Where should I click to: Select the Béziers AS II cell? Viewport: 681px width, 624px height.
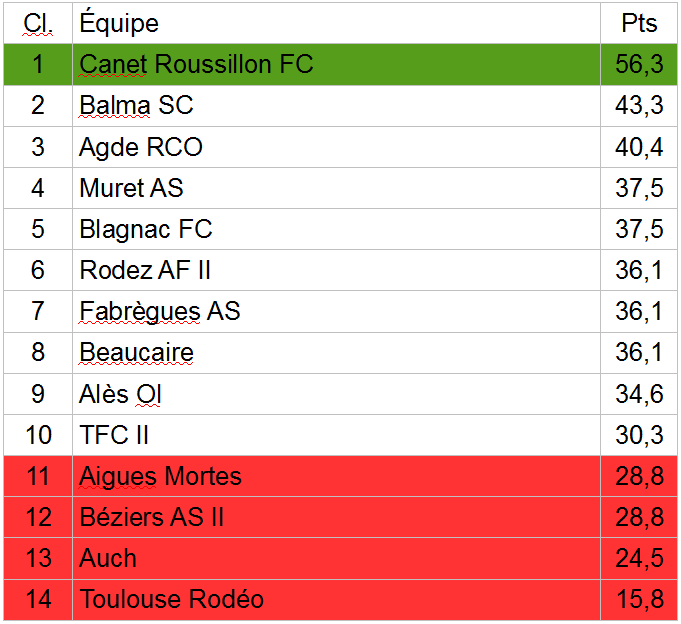click(152, 517)
